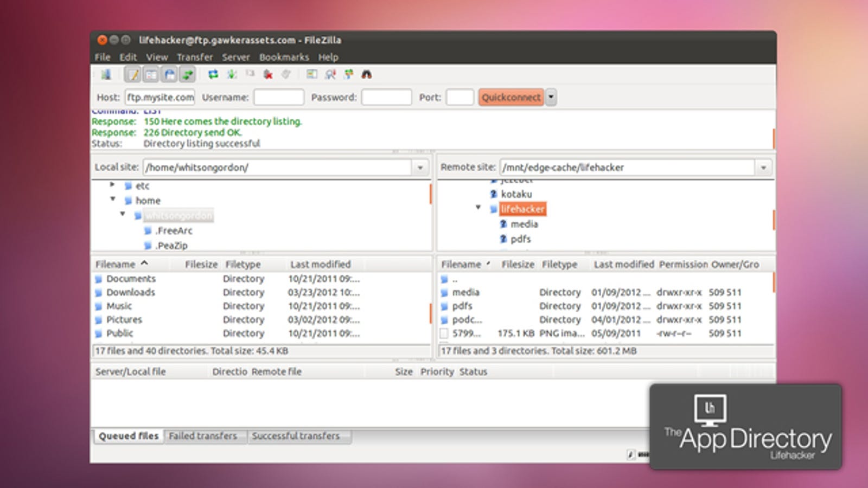Open the Site Manager toolbar icon
Screen dimensions: 868x488
point(106,74)
